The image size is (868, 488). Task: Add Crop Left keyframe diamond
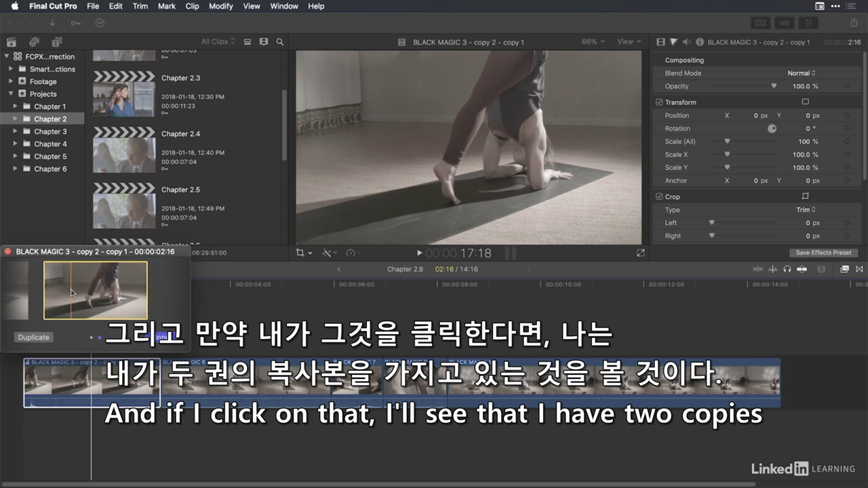coord(847,223)
